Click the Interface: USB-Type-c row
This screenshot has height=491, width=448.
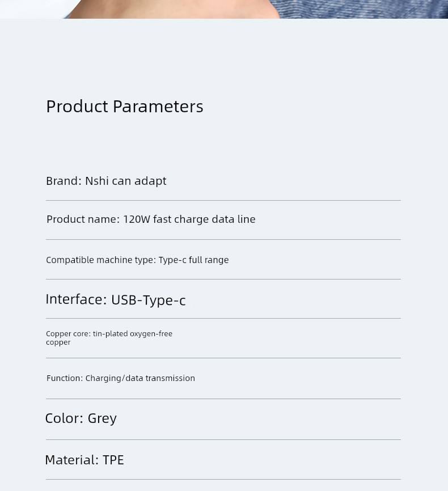[116, 299]
